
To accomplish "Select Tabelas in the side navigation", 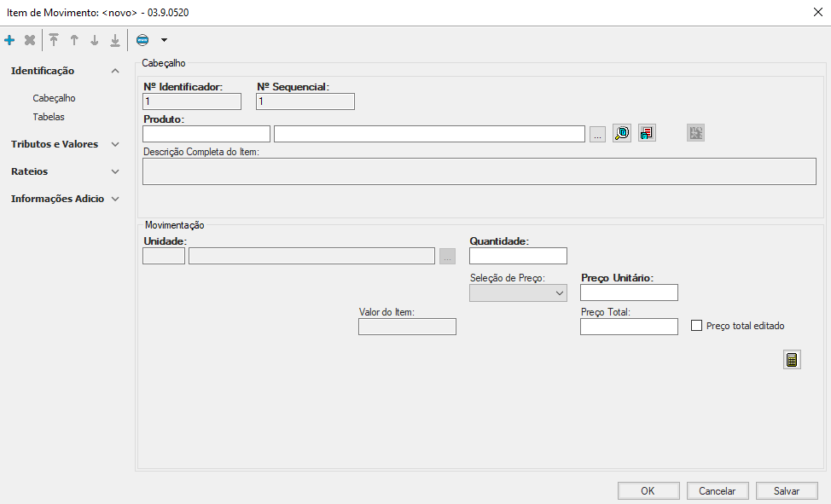I will [49, 117].
